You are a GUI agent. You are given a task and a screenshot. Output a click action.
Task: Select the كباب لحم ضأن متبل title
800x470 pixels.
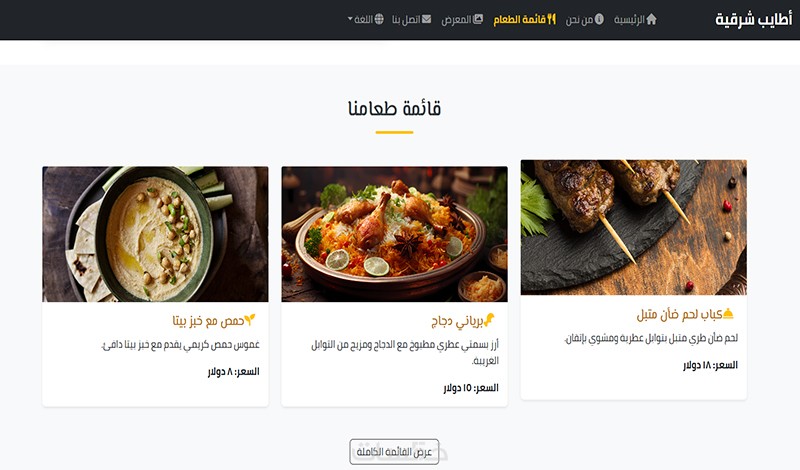point(679,314)
